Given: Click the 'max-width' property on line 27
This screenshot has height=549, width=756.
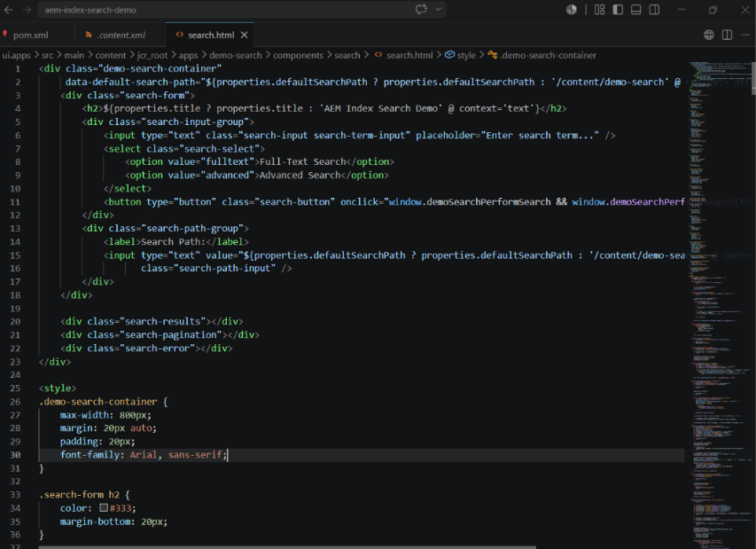Looking at the screenshot, I should [x=84, y=415].
